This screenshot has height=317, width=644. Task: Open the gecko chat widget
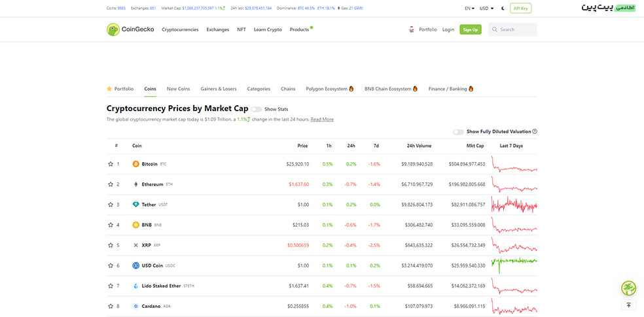pos(628,288)
